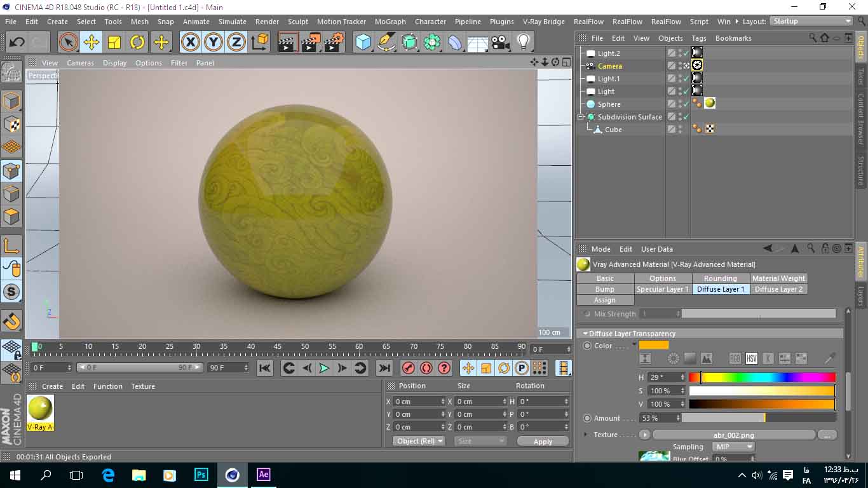Toggle Parameter keyframe recording P icon
Viewport: 868px width, 488px height.
pos(522,368)
